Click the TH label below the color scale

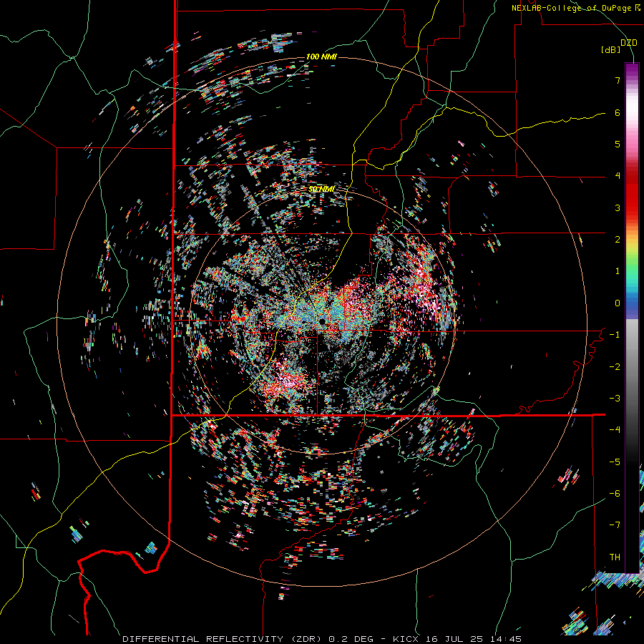[x=615, y=557]
